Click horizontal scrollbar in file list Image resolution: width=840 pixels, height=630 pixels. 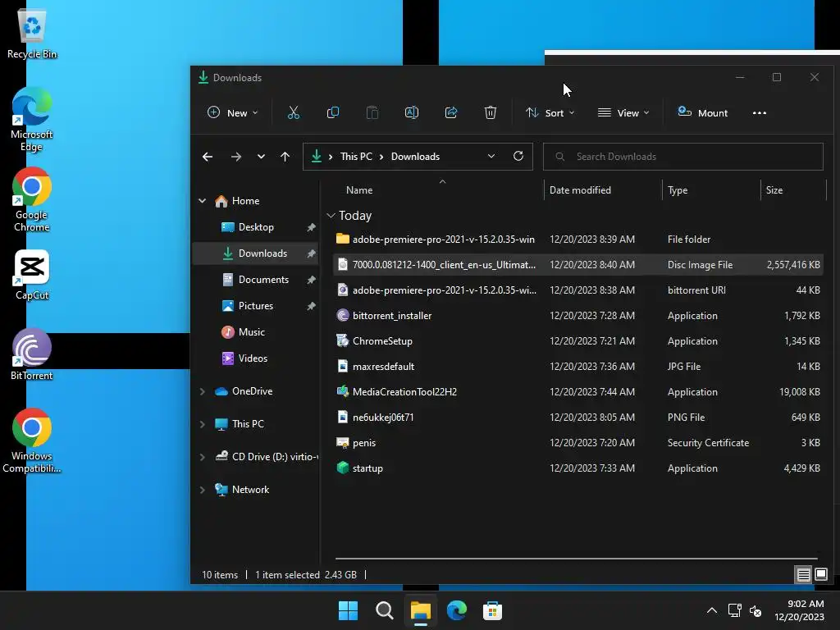577,558
